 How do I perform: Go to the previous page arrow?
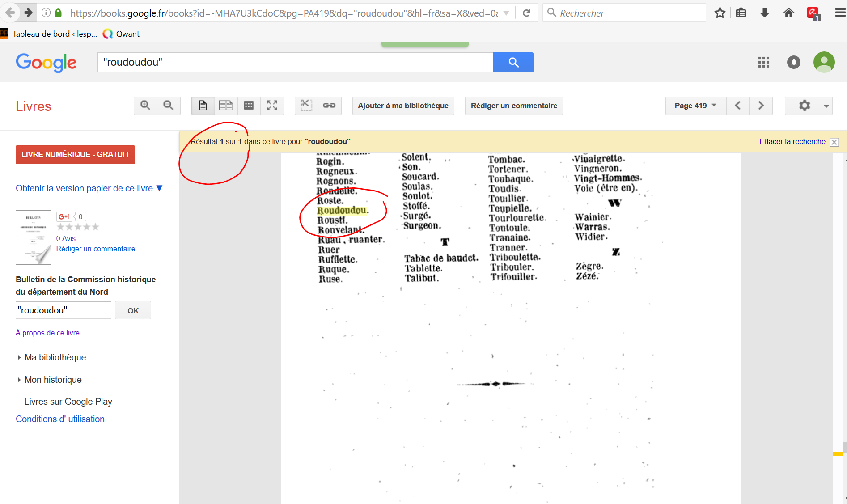738,106
